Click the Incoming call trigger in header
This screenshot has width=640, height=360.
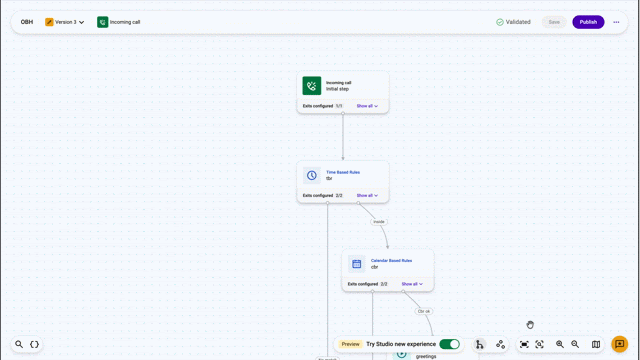[119, 22]
